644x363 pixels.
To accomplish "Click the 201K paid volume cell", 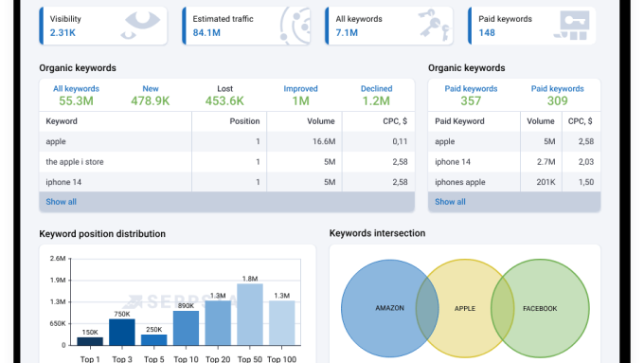I will 546,182.
